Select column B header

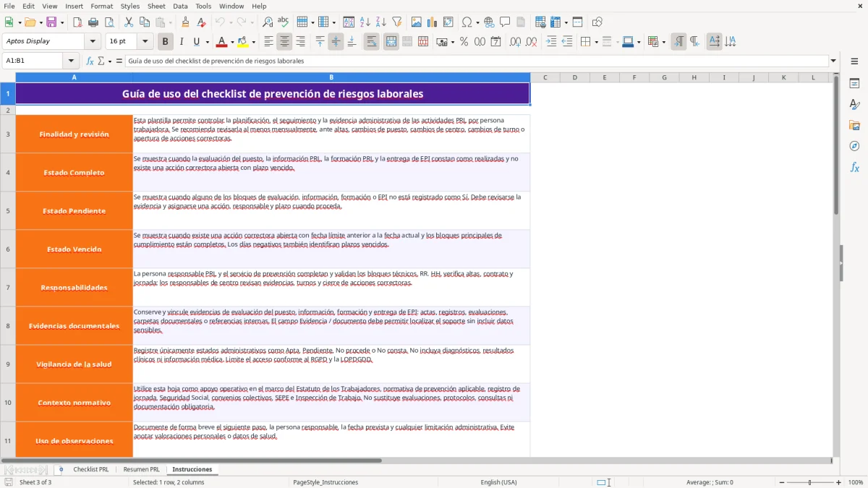coord(331,77)
